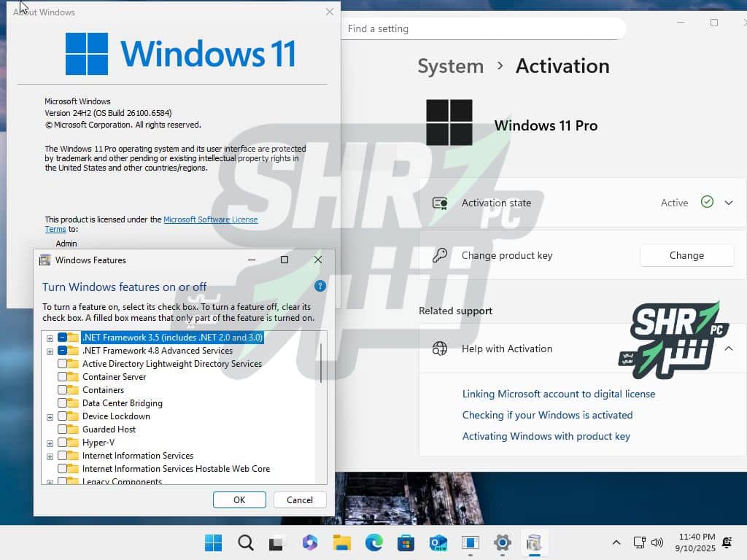
Task: Open Task View on the taskbar
Action: point(276,542)
